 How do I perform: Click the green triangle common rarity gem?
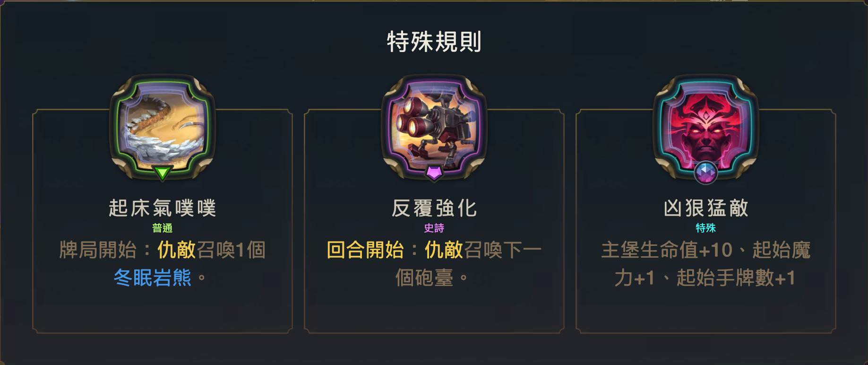pos(163,173)
